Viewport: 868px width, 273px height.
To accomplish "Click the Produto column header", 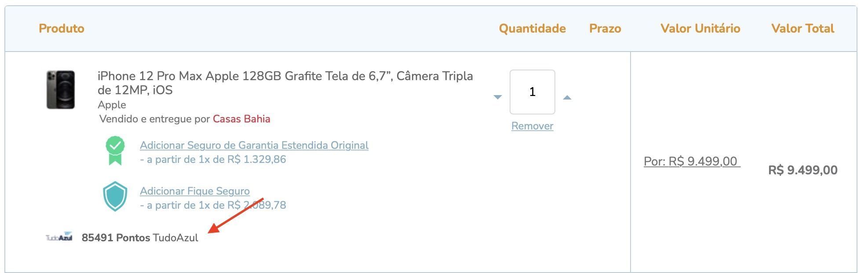I will (62, 29).
